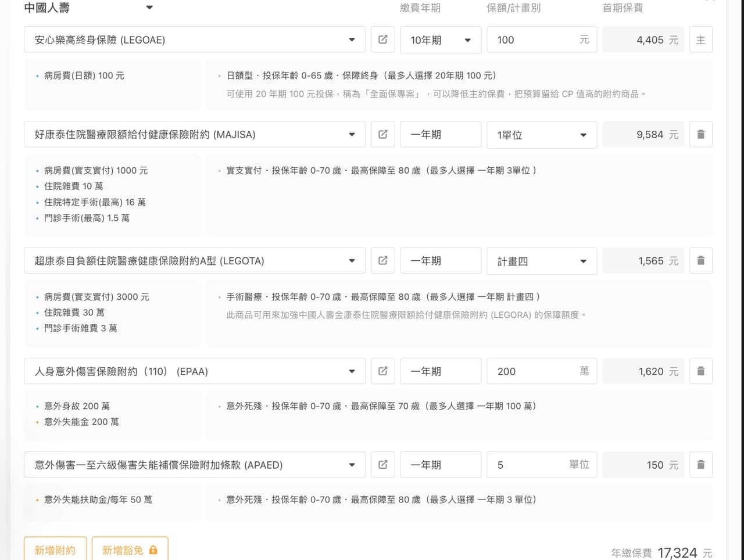Delete the APAED rider with trash icon
This screenshot has width=744, height=560.
(700, 465)
